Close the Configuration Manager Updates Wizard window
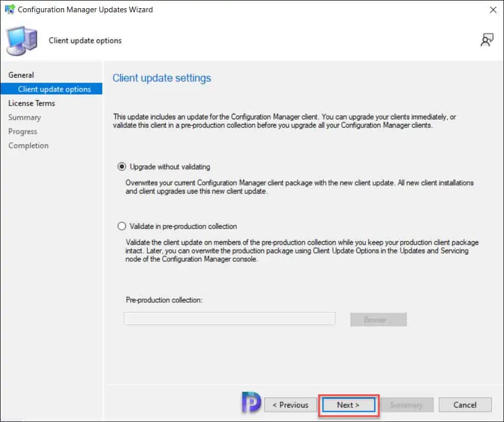The image size is (504, 422). click(493, 10)
